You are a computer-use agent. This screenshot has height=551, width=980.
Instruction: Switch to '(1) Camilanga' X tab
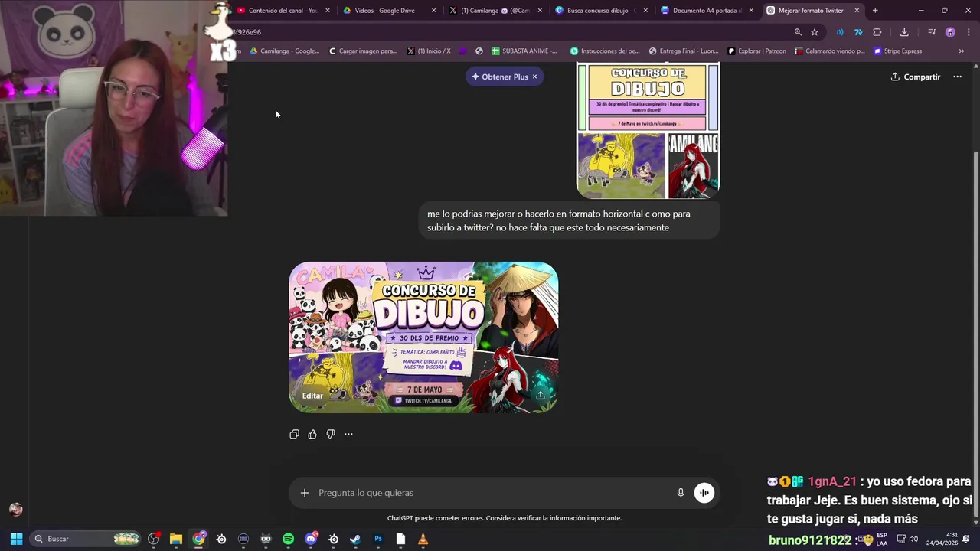[x=495, y=11]
